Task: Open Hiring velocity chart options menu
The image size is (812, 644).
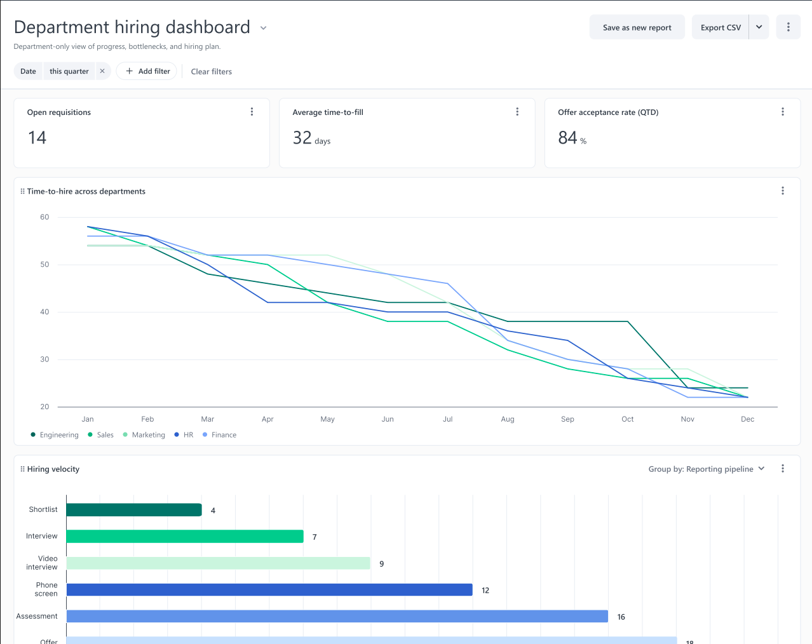Action: 782,469
